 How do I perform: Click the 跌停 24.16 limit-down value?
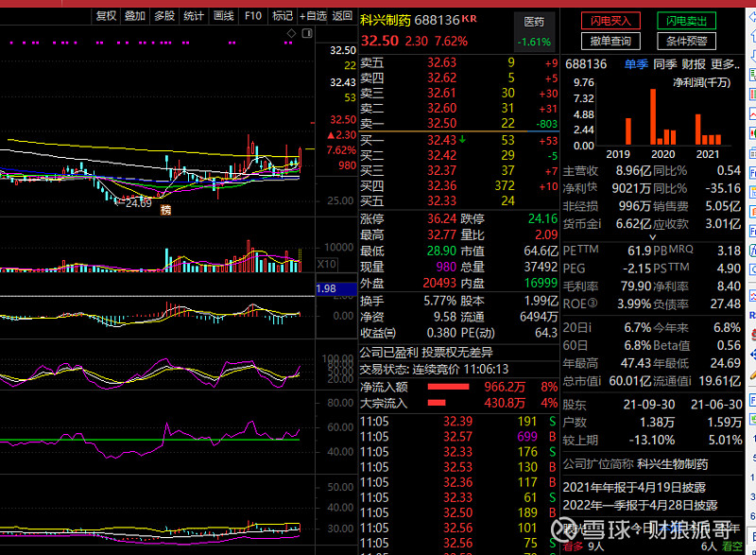point(542,219)
